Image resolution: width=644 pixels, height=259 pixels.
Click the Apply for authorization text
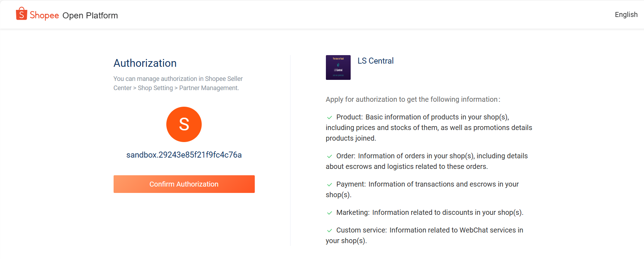pyautogui.click(x=413, y=99)
